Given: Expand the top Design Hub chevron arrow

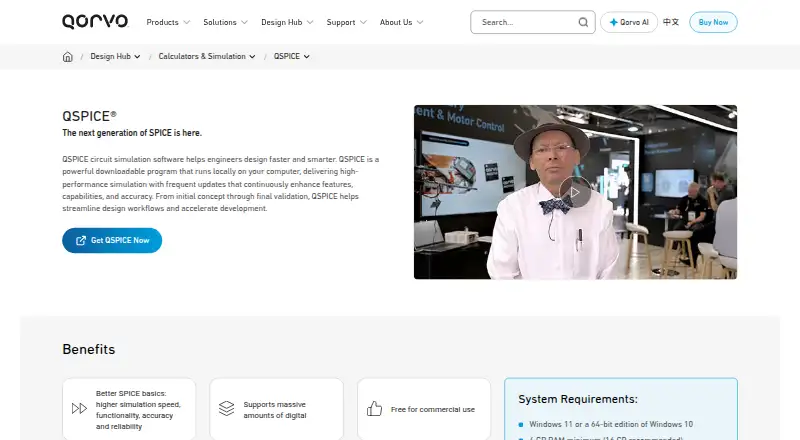Looking at the screenshot, I should point(310,22).
